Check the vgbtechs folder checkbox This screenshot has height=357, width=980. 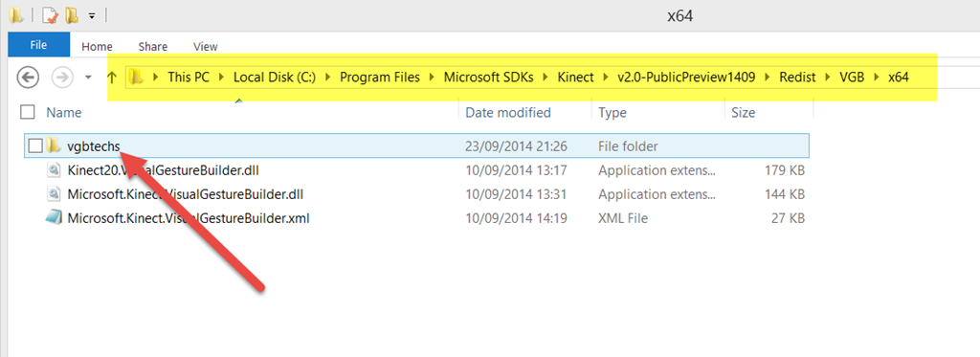35,145
